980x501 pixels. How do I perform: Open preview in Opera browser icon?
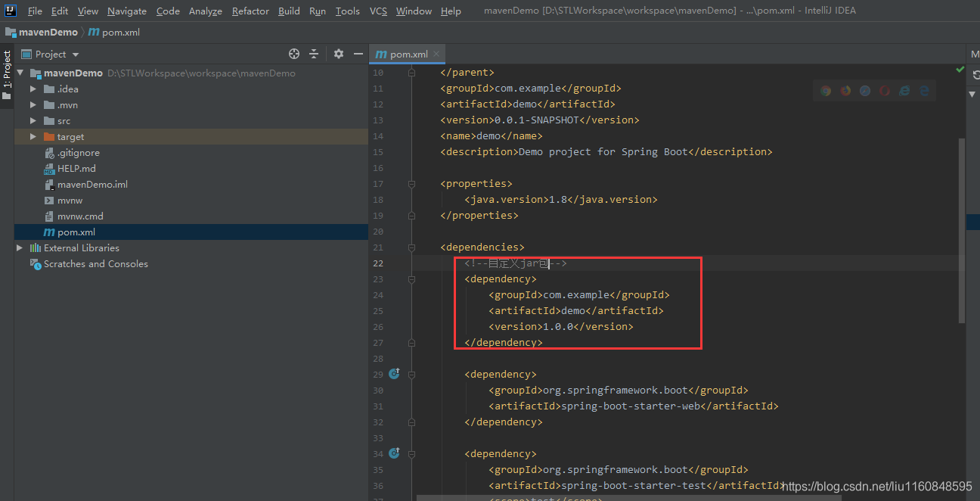pyautogui.click(x=885, y=91)
